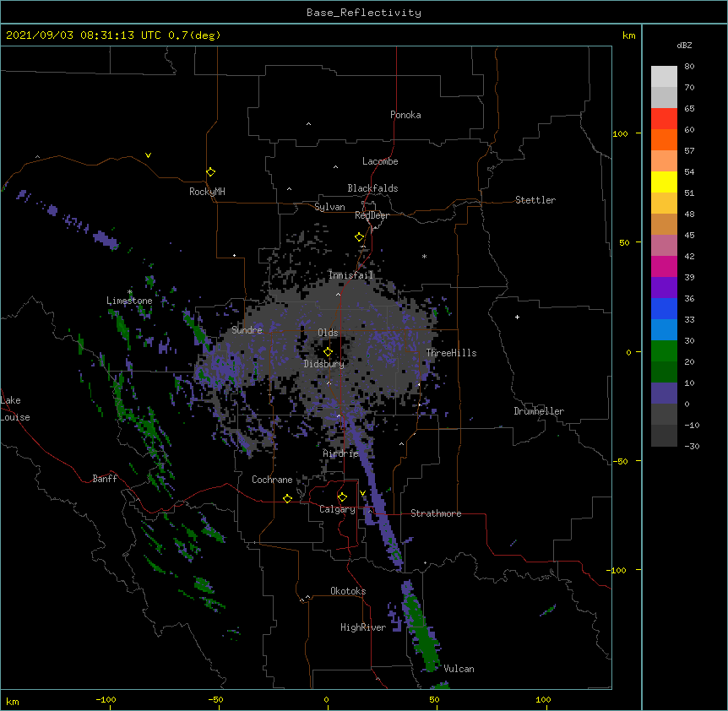The width and height of the screenshot is (728, 711).
Task: Click the Olds town label
Action: 328,333
